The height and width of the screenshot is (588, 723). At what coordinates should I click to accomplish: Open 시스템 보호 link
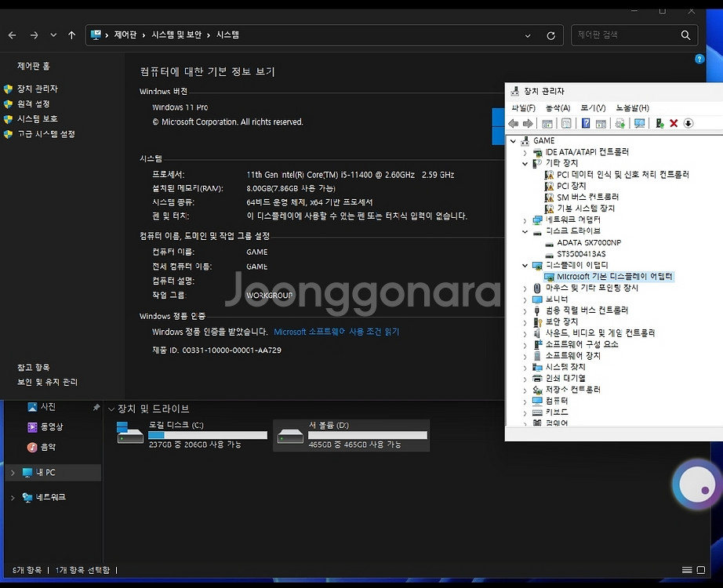click(x=38, y=119)
